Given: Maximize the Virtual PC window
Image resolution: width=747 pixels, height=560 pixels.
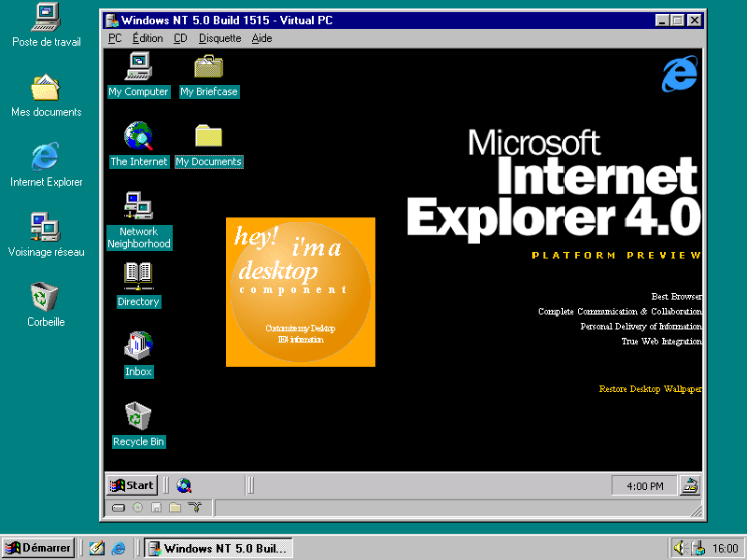Looking at the screenshot, I should click(x=677, y=21).
